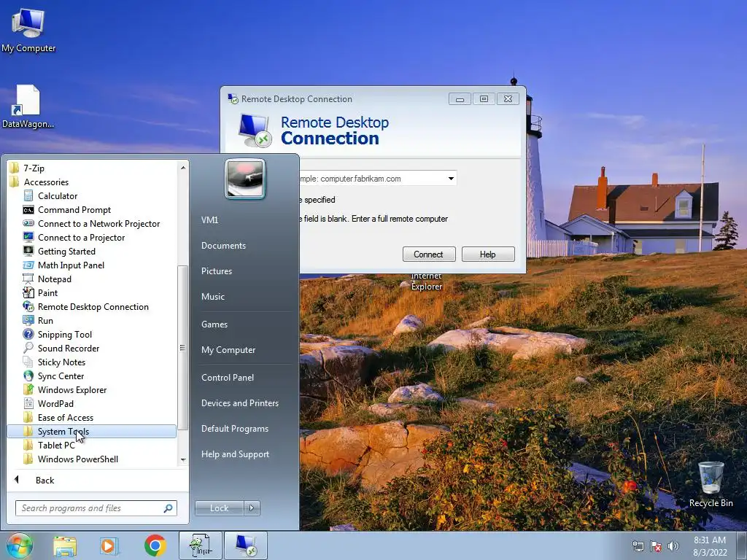The image size is (747, 560).
Task: Open Default Programs
Action: click(234, 429)
